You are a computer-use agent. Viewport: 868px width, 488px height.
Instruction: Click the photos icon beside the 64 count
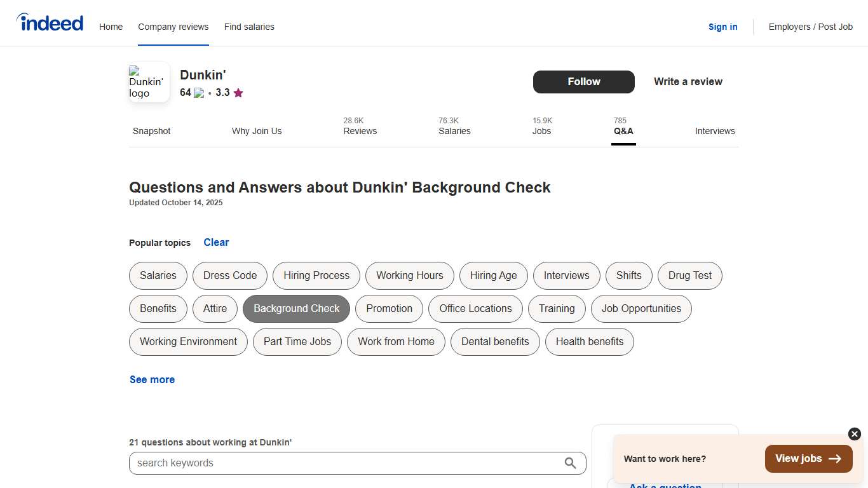(x=198, y=93)
